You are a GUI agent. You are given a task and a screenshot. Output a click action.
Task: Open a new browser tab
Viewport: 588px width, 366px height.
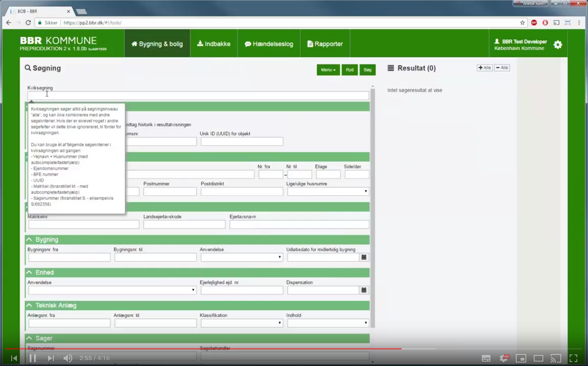[x=82, y=12]
